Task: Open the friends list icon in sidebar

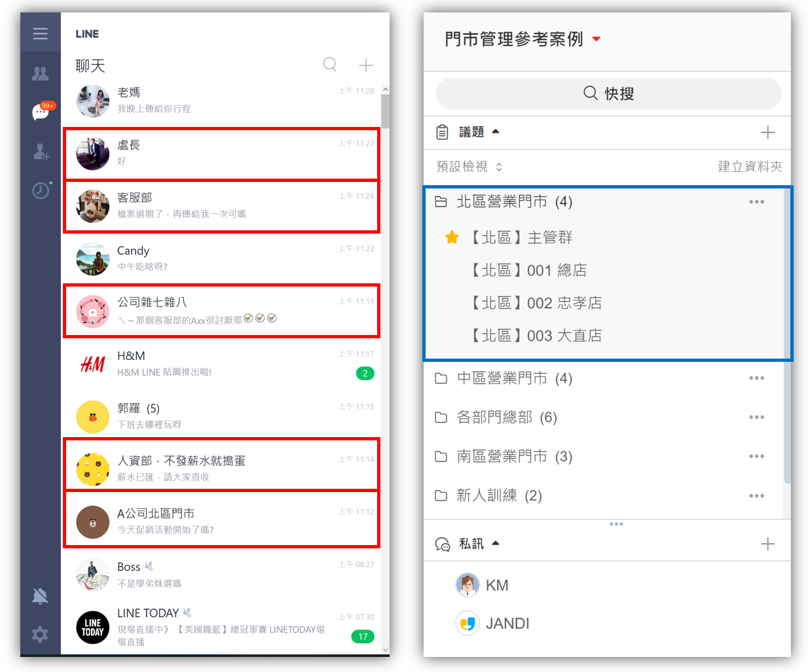Action: [41, 74]
